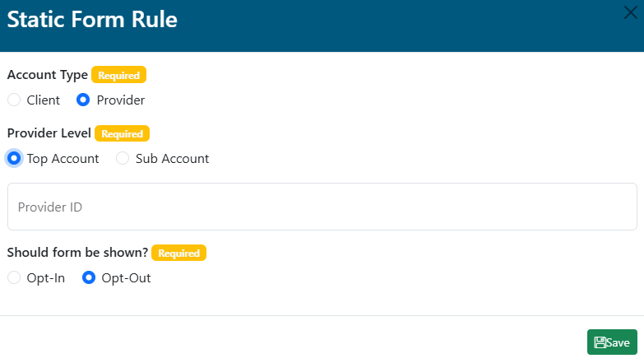Choose the Opt-Out radio option
The image size is (644, 363).
[89, 278]
